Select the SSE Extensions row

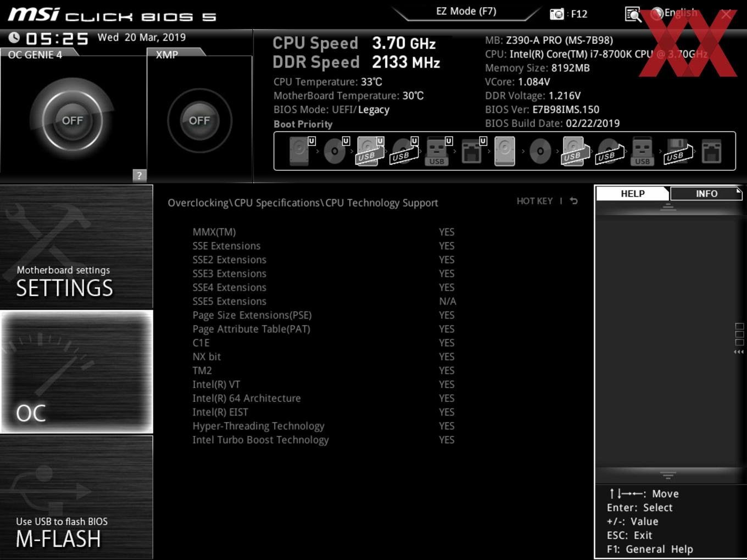tap(324, 245)
